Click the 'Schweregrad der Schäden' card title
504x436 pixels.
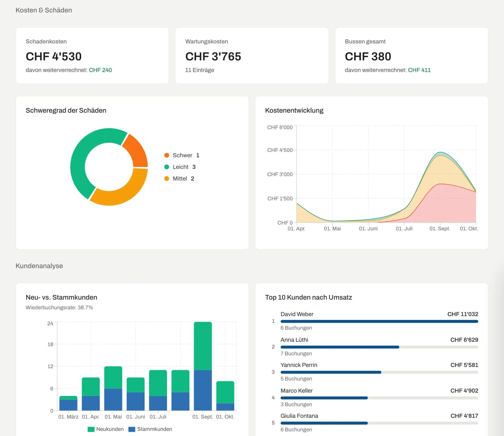coord(66,110)
